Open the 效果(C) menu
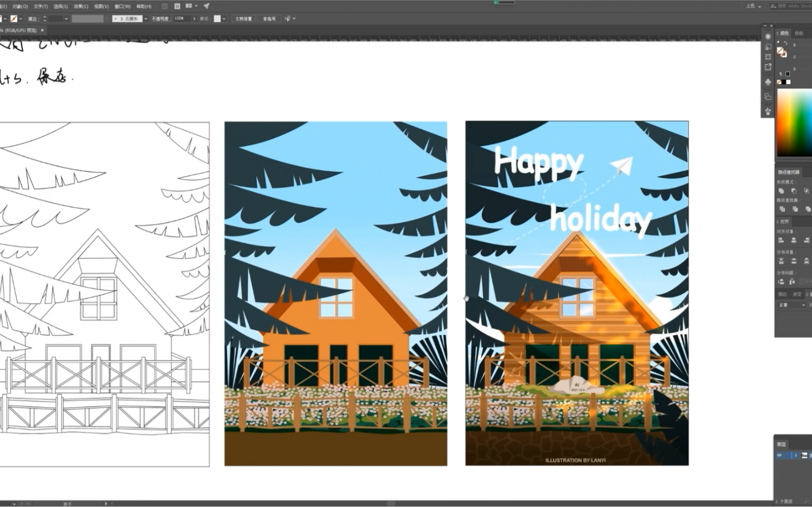The width and height of the screenshot is (812, 507). click(x=81, y=7)
